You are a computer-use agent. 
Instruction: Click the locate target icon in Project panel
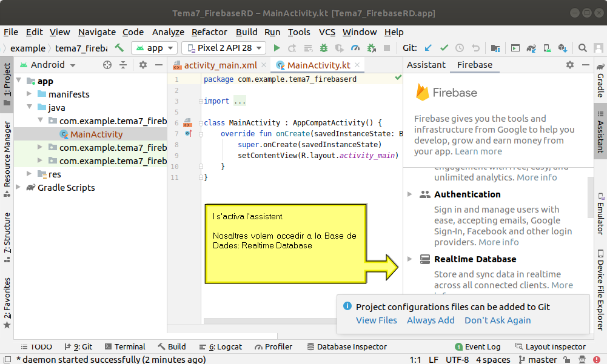coord(107,65)
